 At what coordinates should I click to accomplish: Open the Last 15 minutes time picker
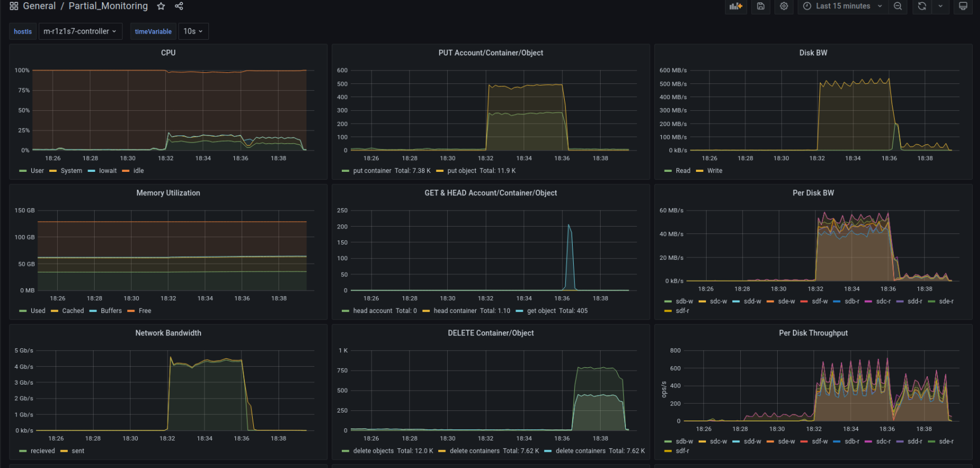point(843,6)
